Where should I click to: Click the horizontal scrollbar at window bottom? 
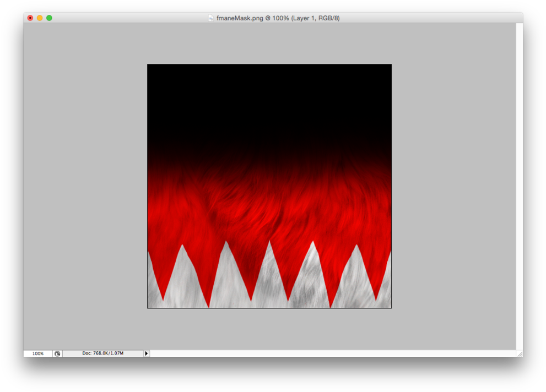(x=333, y=353)
